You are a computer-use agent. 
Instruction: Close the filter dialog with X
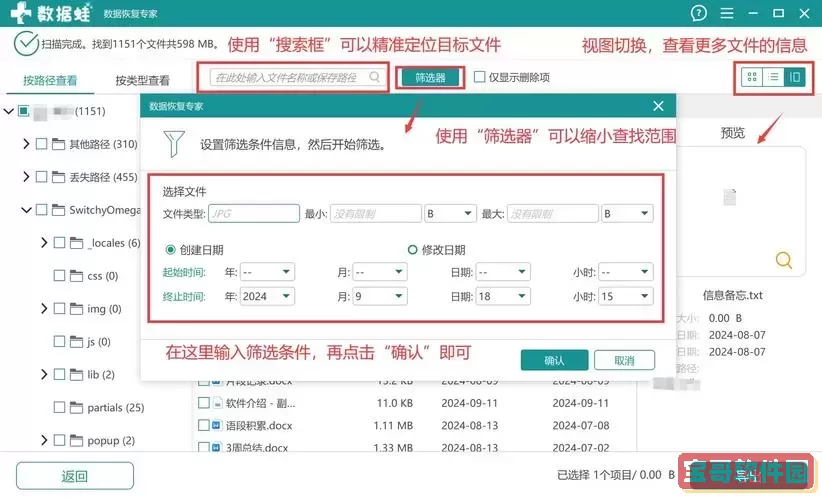(x=658, y=106)
